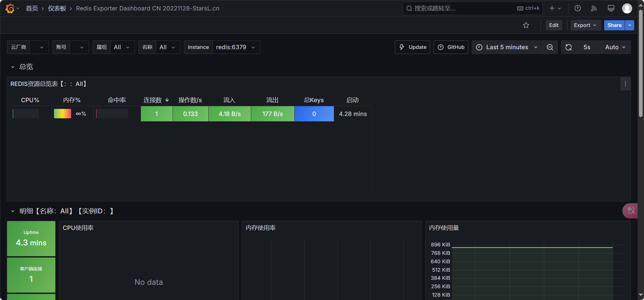This screenshot has height=300, width=644.
Task: Sort by the 命中率 column header
Action: pyautogui.click(x=117, y=100)
